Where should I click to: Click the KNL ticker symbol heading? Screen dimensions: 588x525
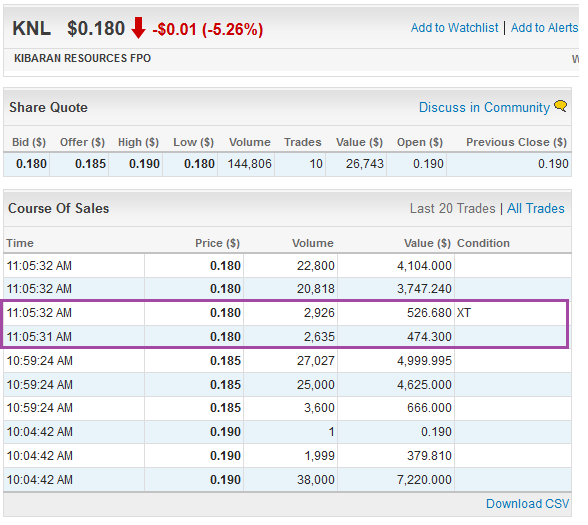(x=32, y=28)
